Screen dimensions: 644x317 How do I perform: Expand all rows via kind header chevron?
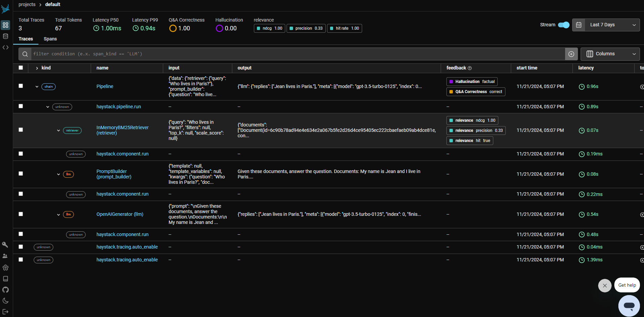click(37, 68)
